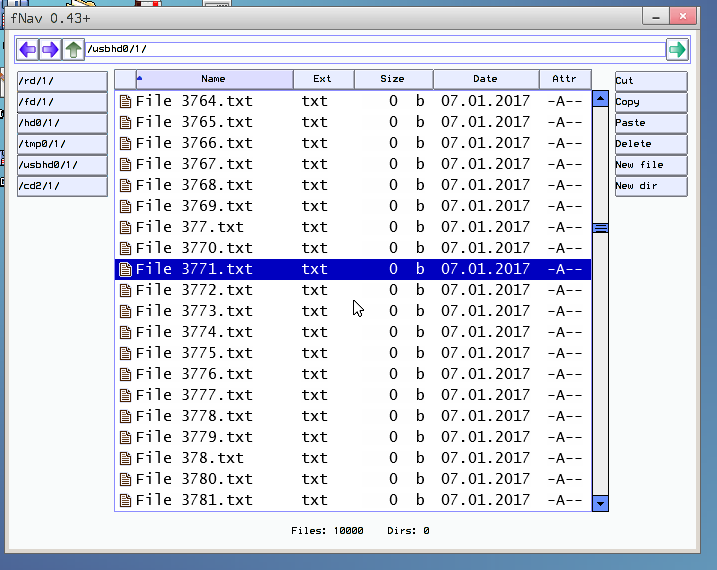
Task: Click the file icon of File 3781.txt
Action: click(x=125, y=500)
